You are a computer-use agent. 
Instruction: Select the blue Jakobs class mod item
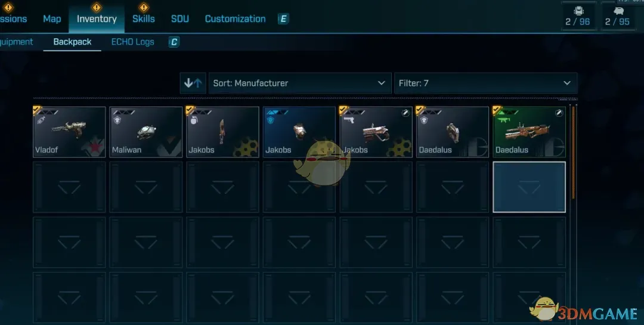(x=299, y=132)
